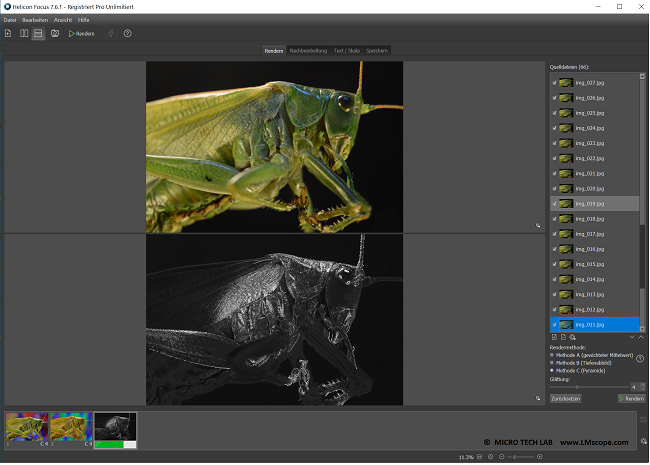Image resolution: width=650 pixels, height=465 pixels.
Task: Open the render method help icon
Action: tap(639, 359)
